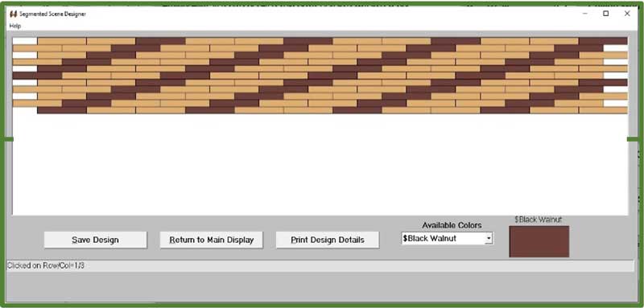Click the $Black Walnut text in combo box
The width and height of the screenshot is (644, 308).
[x=430, y=238]
